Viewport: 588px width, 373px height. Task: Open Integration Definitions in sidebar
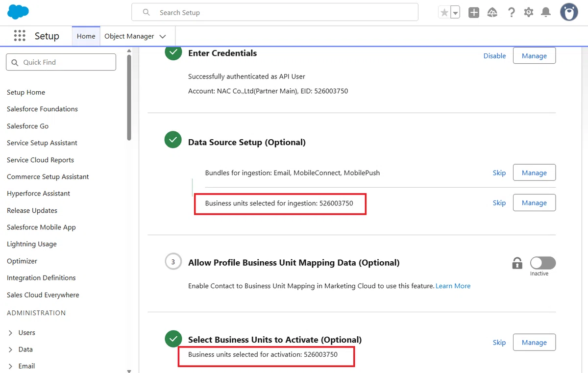41,277
